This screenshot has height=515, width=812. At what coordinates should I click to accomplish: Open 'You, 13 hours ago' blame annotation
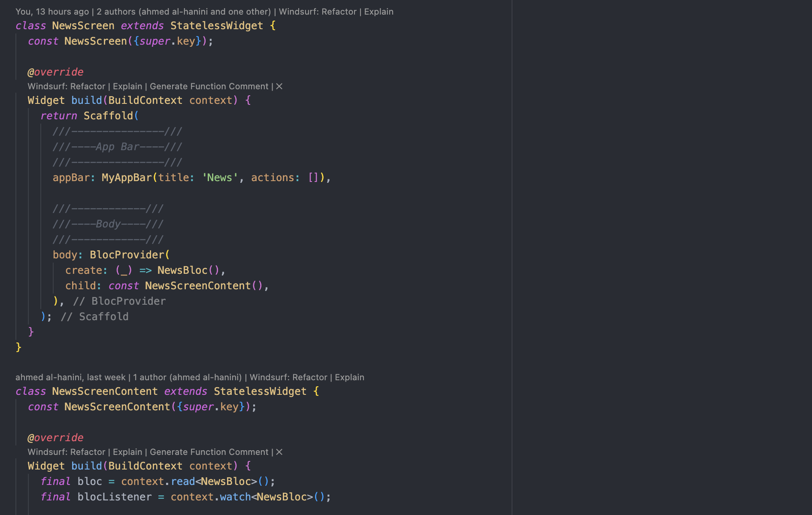(52, 12)
